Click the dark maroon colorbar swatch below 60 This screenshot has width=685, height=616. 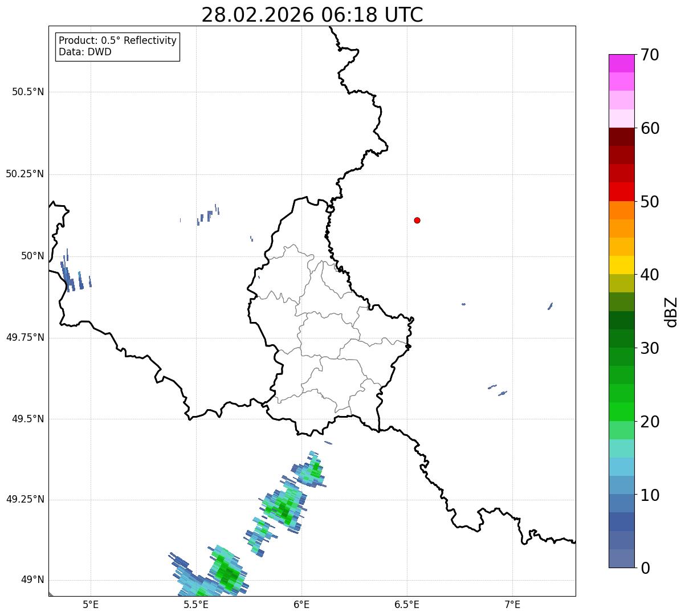coord(621,137)
